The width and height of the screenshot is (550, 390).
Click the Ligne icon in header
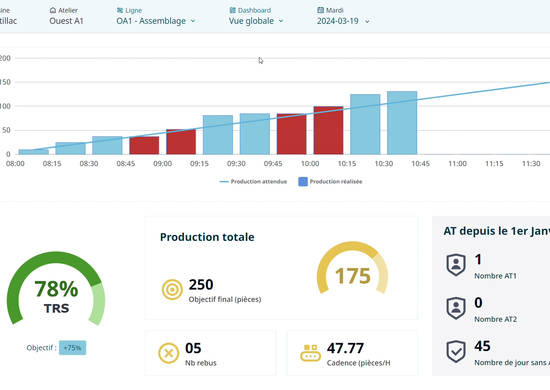pyautogui.click(x=120, y=10)
